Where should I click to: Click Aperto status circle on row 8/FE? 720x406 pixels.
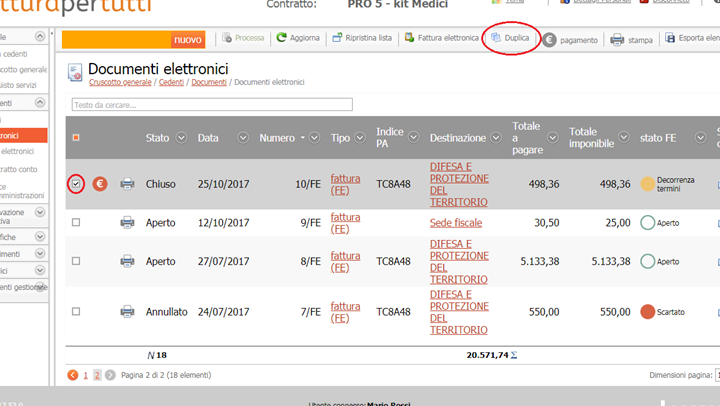[x=647, y=261]
